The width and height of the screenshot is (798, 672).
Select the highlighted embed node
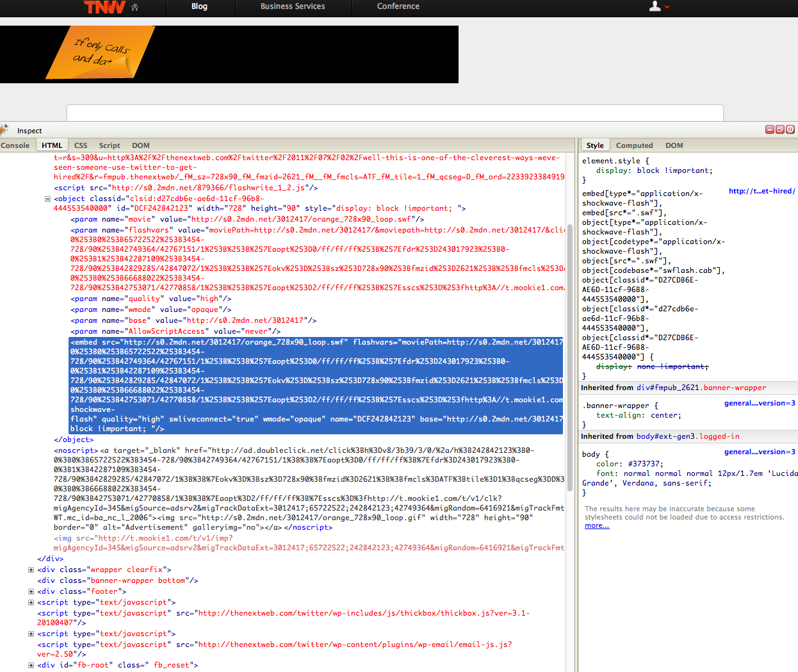[316, 385]
